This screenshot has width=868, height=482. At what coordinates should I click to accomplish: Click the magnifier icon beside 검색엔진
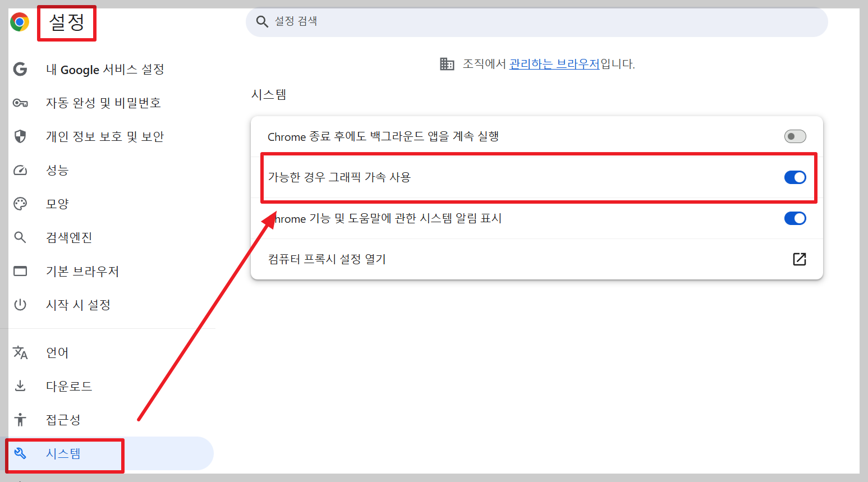20,237
